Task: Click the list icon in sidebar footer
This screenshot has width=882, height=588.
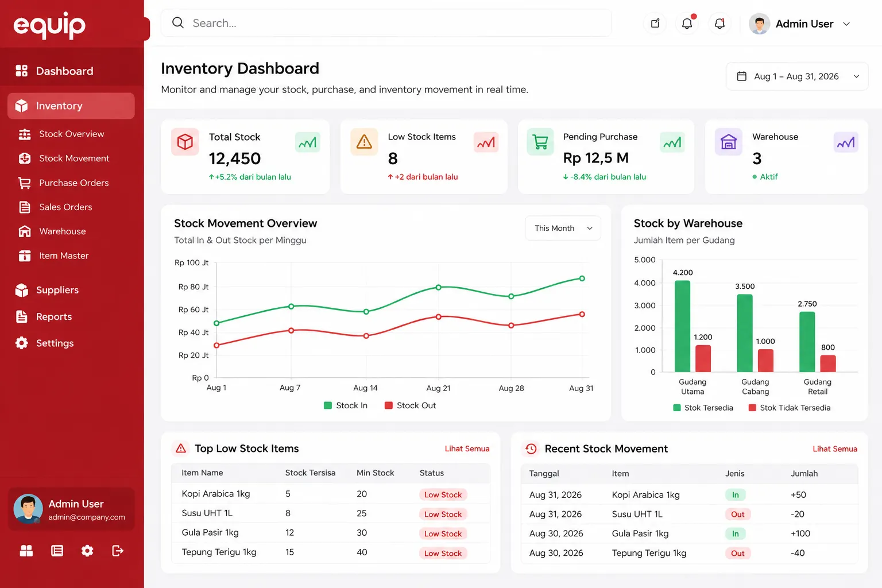Action: 57,551
